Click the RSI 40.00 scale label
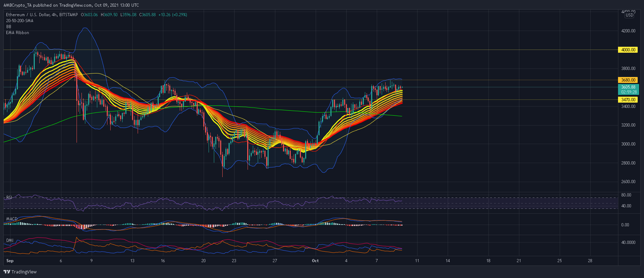The height and width of the screenshot is (278, 644). click(626, 206)
